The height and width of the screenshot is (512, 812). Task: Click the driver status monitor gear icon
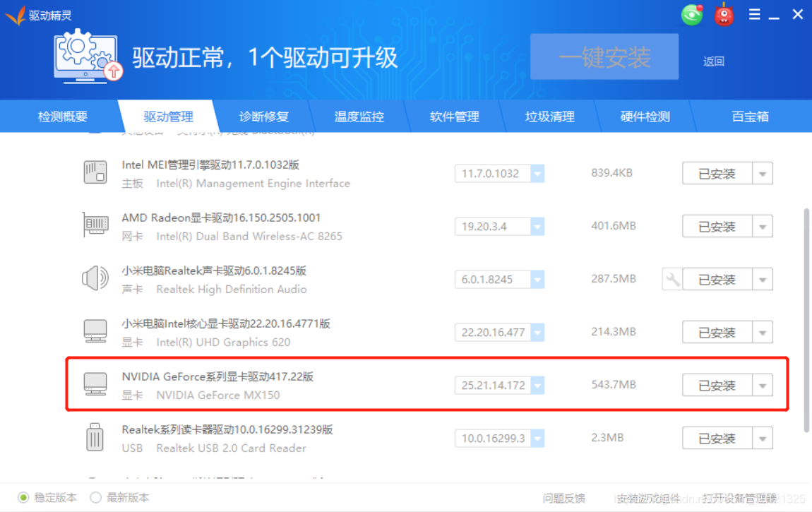tap(87, 56)
